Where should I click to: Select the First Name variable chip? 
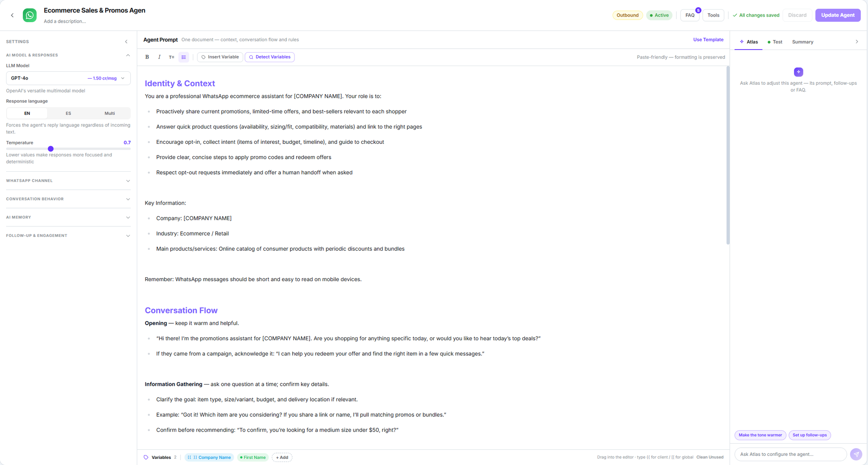[253, 457]
